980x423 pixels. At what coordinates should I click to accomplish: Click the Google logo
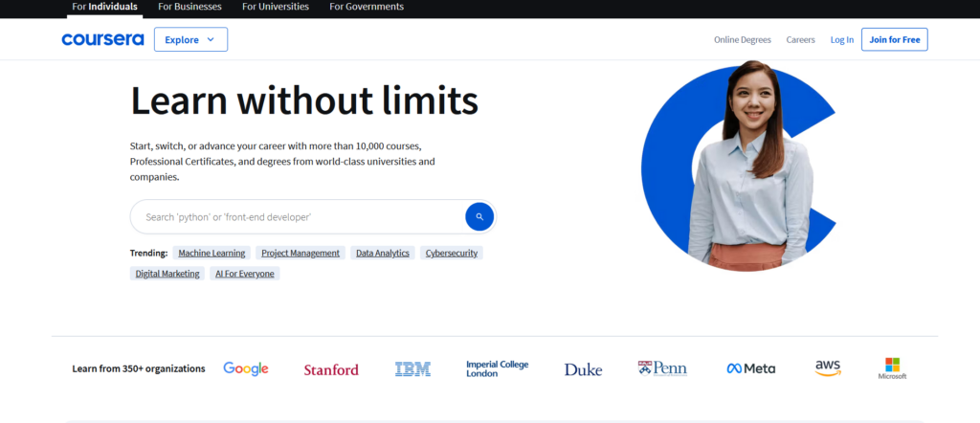(246, 368)
